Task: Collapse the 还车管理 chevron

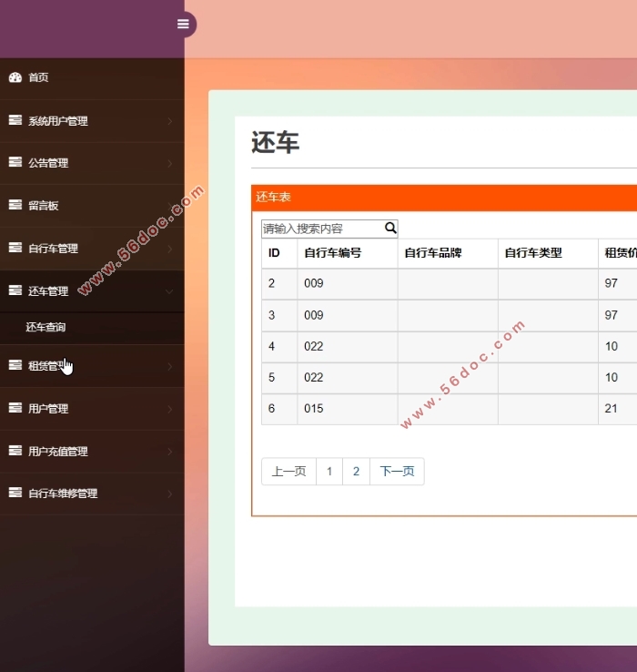Action: pos(169,292)
